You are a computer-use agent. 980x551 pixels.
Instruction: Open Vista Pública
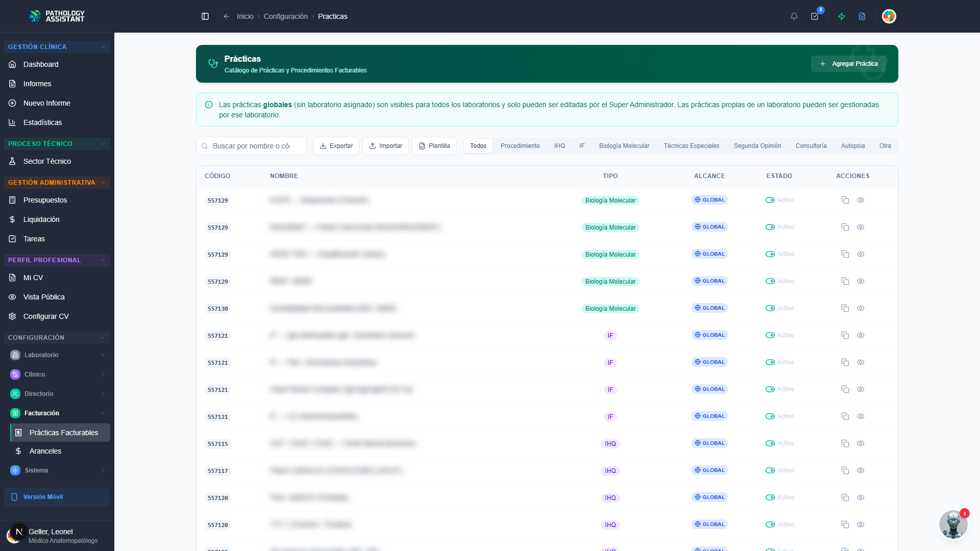pos(57,297)
